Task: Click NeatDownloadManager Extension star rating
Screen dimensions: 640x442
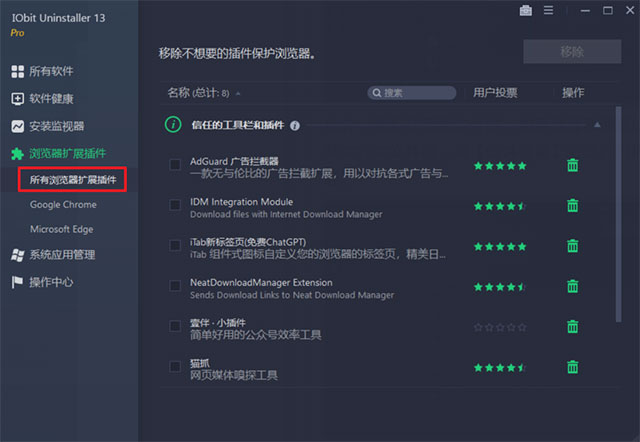Action: (x=499, y=287)
